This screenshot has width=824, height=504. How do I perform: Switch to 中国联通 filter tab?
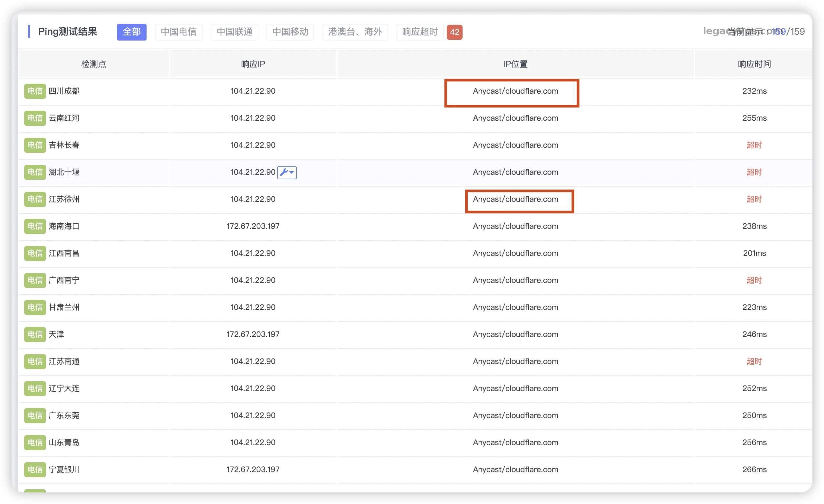click(235, 32)
